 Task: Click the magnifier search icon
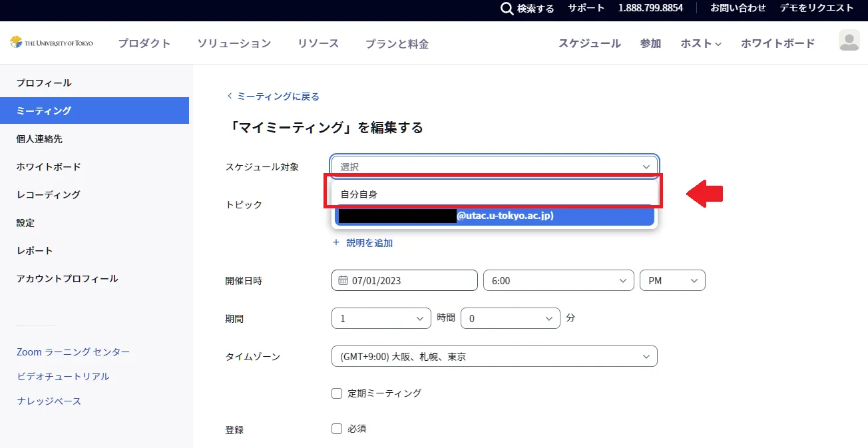click(507, 9)
